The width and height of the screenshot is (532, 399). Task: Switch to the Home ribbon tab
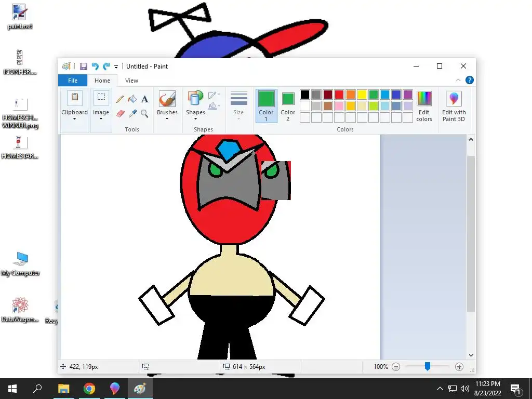[x=102, y=81]
